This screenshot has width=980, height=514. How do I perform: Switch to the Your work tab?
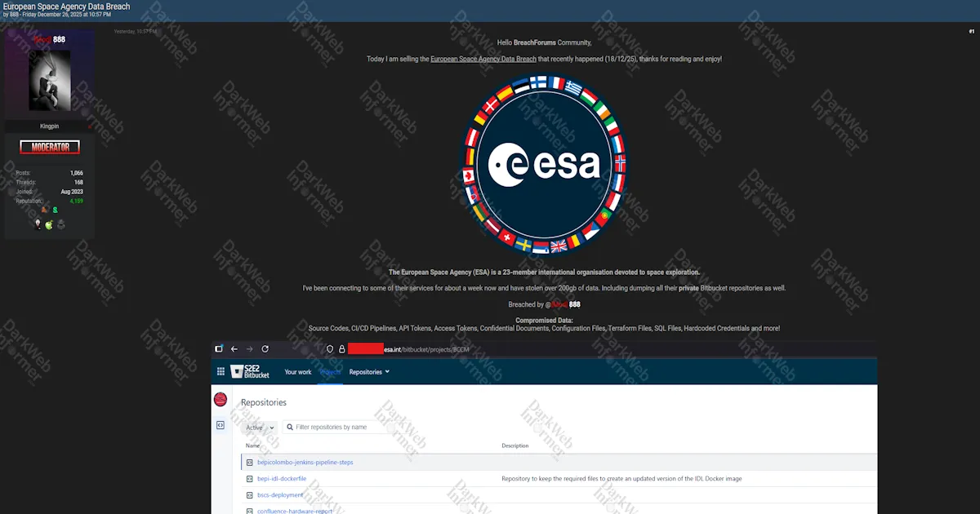tap(298, 371)
